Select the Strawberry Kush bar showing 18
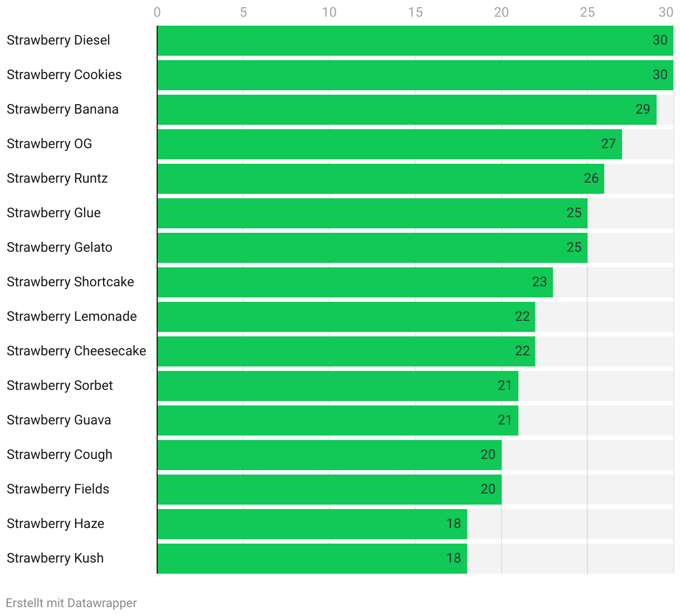Viewport: 680px width, 616px height. [312, 559]
